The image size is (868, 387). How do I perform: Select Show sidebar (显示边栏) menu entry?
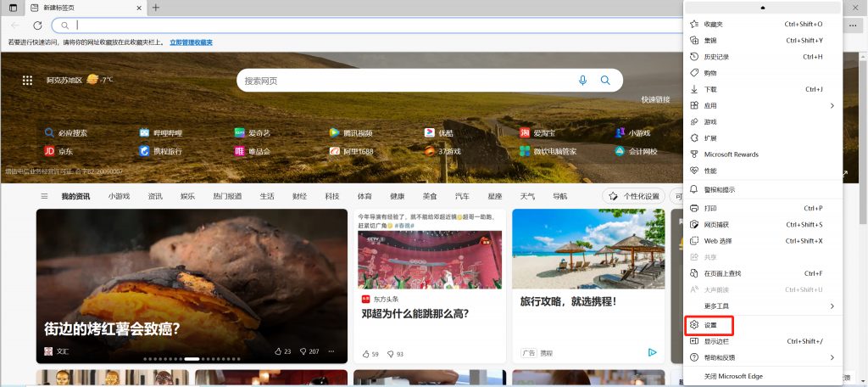click(x=763, y=341)
